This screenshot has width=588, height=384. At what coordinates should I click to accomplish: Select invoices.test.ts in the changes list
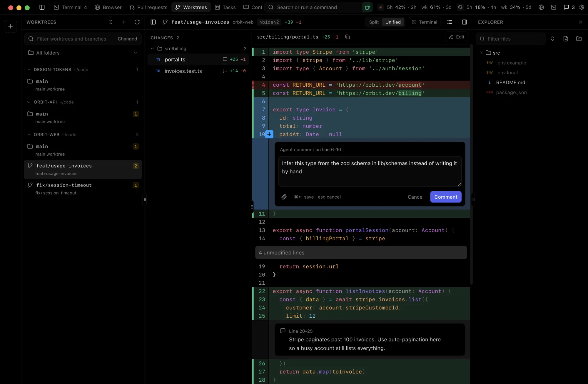198,71
